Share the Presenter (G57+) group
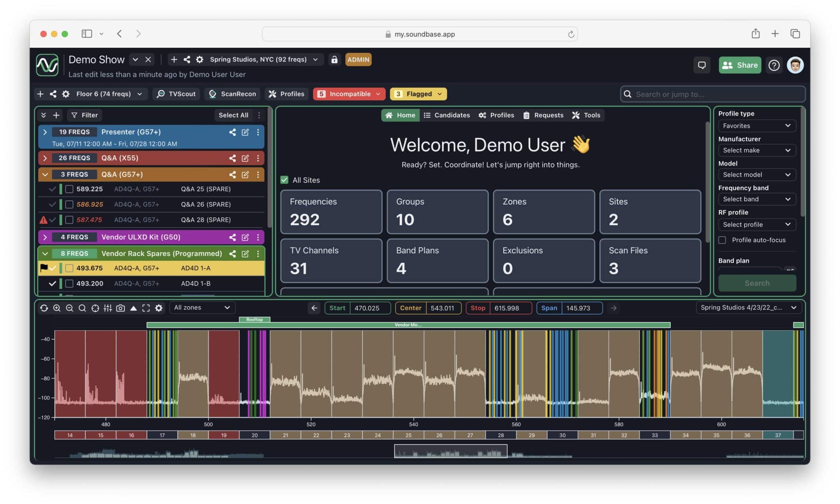 pyautogui.click(x=232, y=132)
